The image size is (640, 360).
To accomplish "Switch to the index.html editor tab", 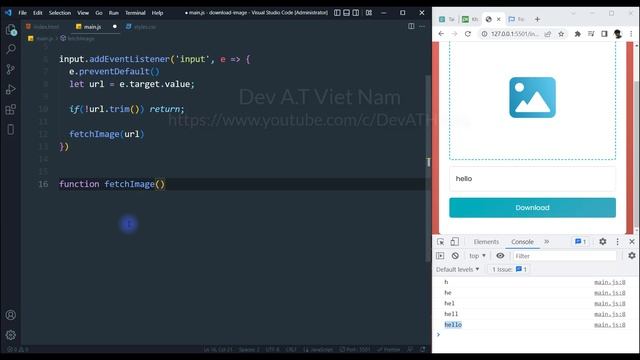I will [x=43, y=27].
